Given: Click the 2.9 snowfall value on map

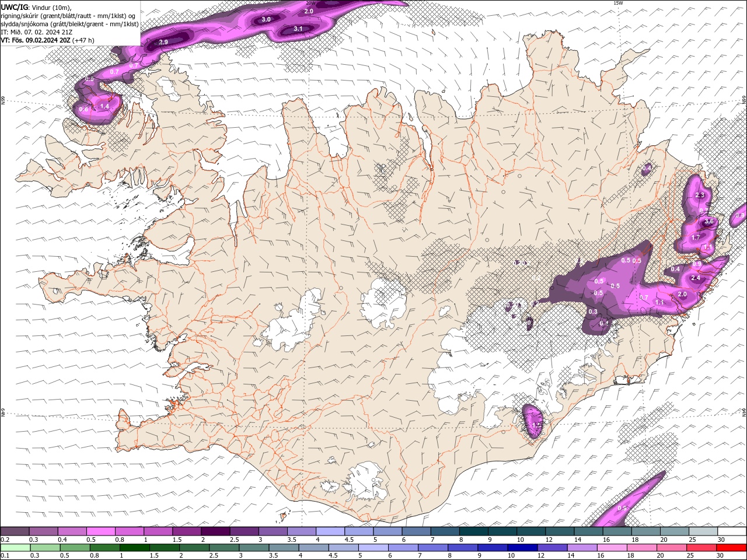Looking at the screenshot, I should [x=163, y=42].
